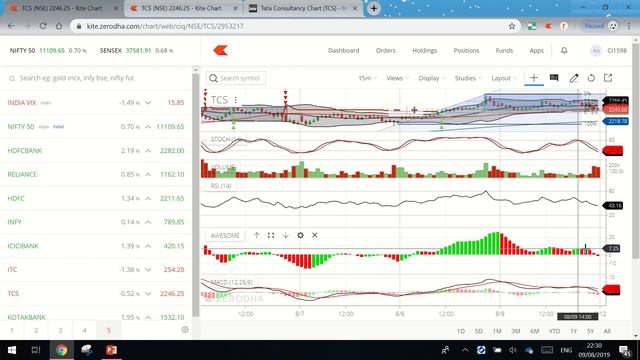Click the Kite logo icon
The image size is (640, 360).
coord(220,50)
